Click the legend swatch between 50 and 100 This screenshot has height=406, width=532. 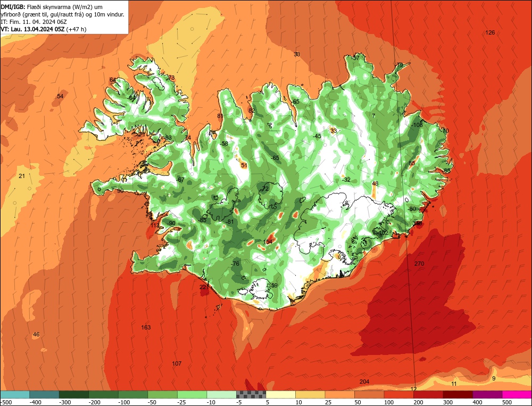(369, 394)
